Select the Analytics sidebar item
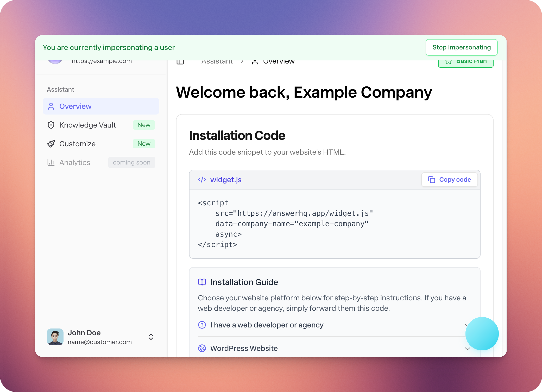Screen dimensions: 542x392 [x=101, y=162]
